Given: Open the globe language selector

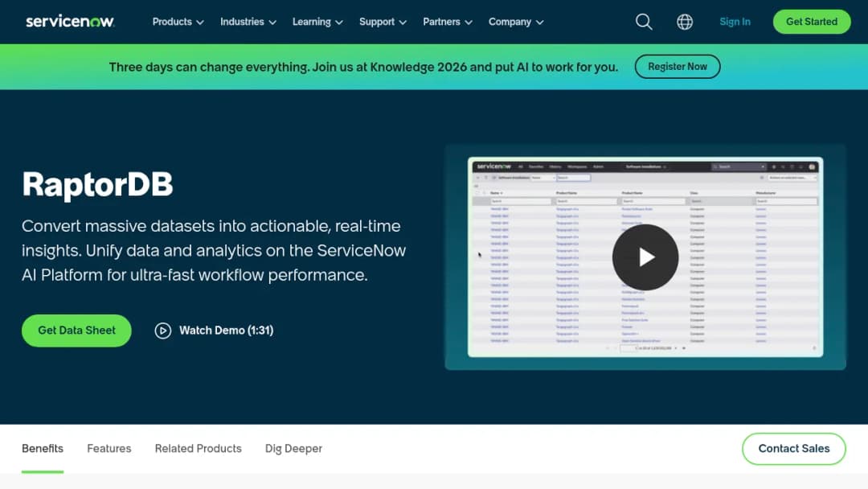Looking at the screenshot, I should click(685, 22).
